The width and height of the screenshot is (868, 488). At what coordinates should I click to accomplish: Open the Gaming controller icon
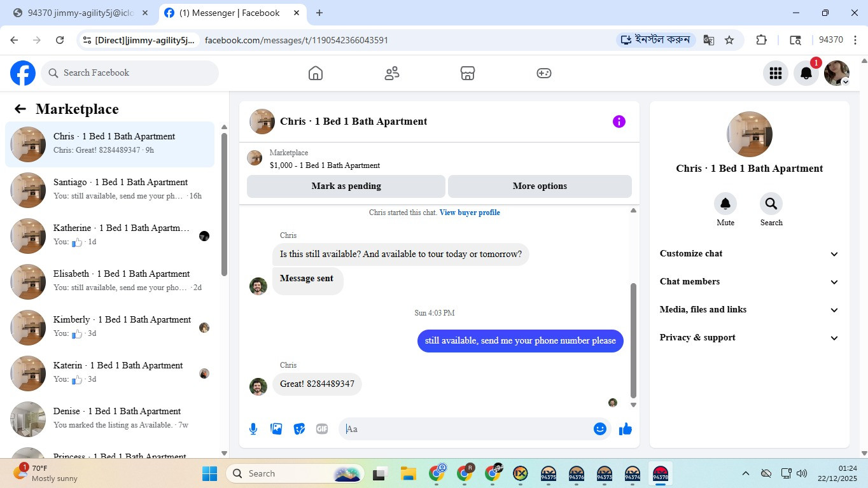point(543,73)
